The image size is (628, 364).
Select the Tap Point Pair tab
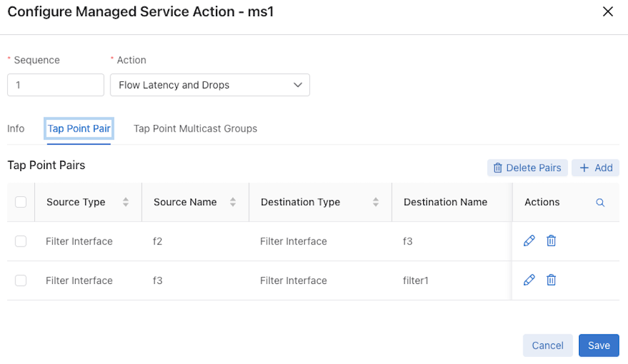[79, 128]
